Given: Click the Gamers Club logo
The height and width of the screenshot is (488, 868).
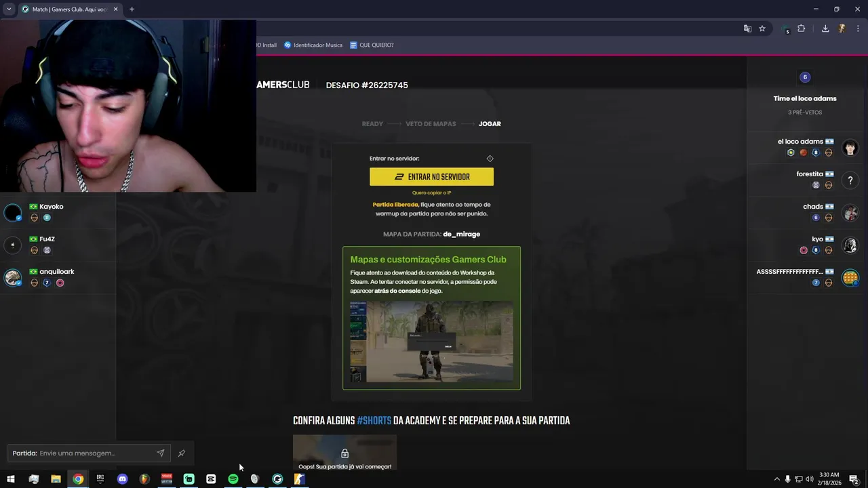Looking at the screenshot, I should click(x=283, y=85).
